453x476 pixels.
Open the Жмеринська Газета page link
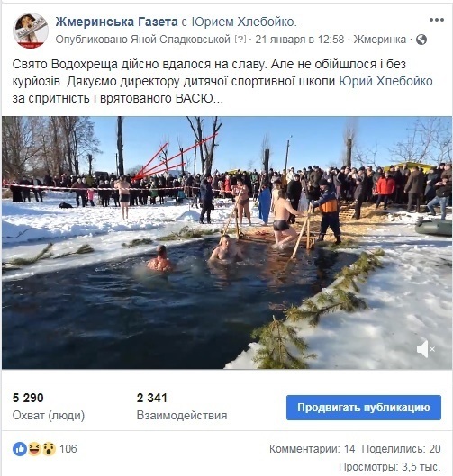(x=117, y=22)
